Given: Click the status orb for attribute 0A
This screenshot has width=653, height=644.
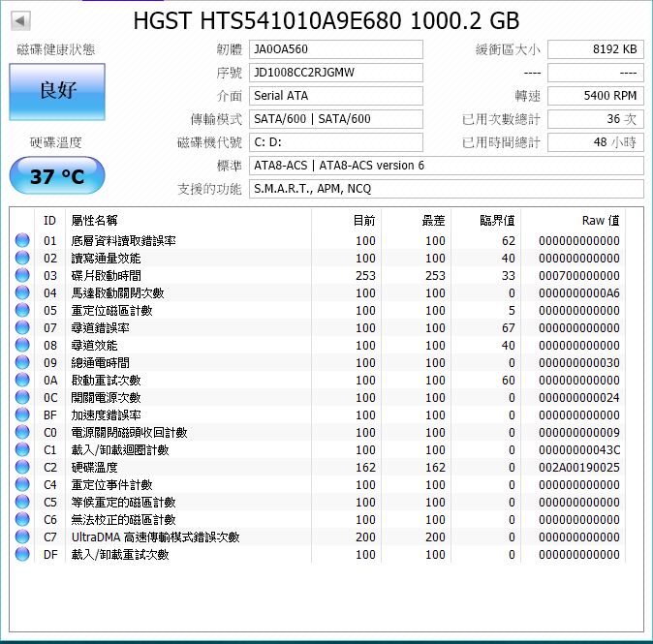Looking at the screenshot, I should click(22, 380).
